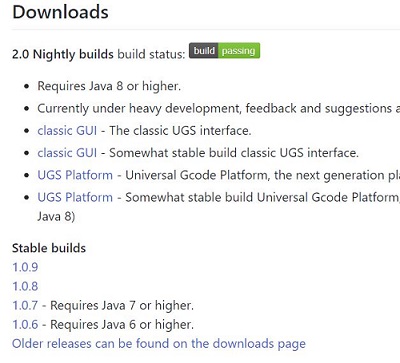Open classic GUI link for the classic UGS interface

pos(67,130)
